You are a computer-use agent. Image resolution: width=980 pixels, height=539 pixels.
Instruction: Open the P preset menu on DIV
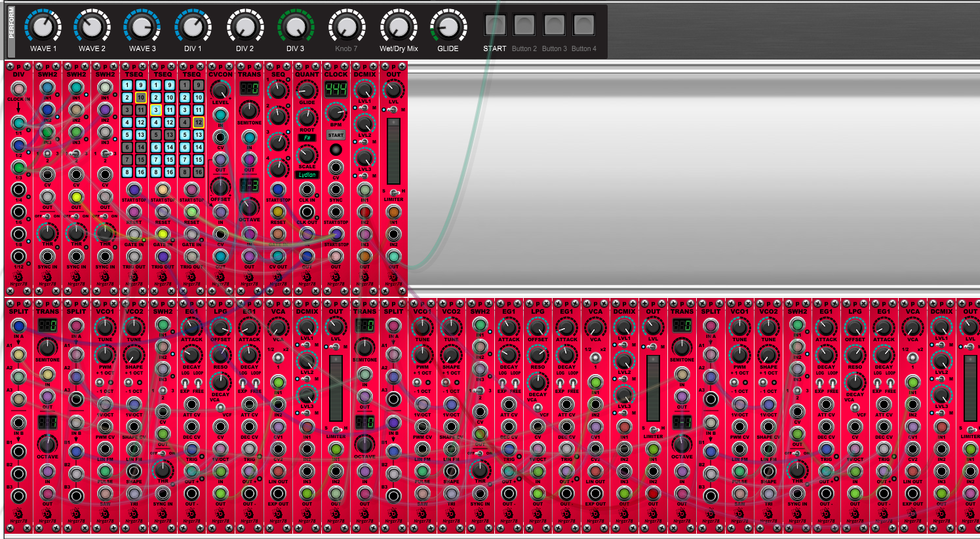(18, 67)
